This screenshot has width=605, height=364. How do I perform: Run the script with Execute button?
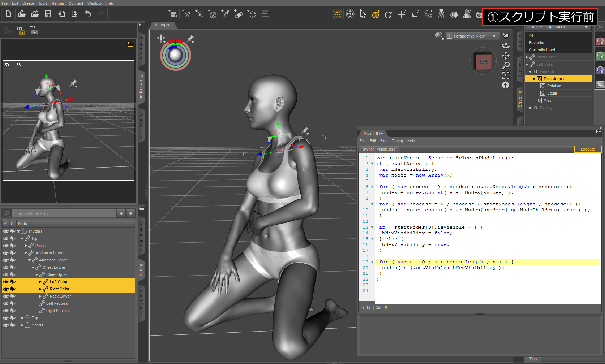coord(588,149)
